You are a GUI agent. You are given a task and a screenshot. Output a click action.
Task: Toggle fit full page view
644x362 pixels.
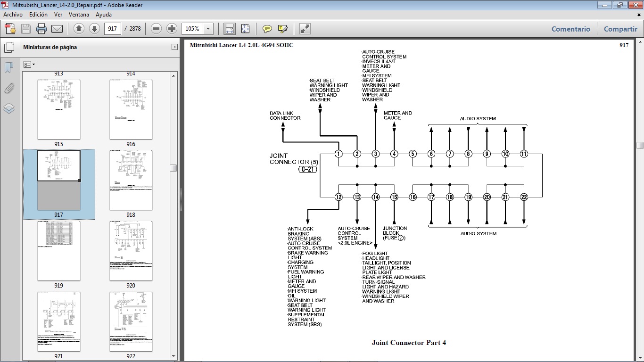pos(245,28)
